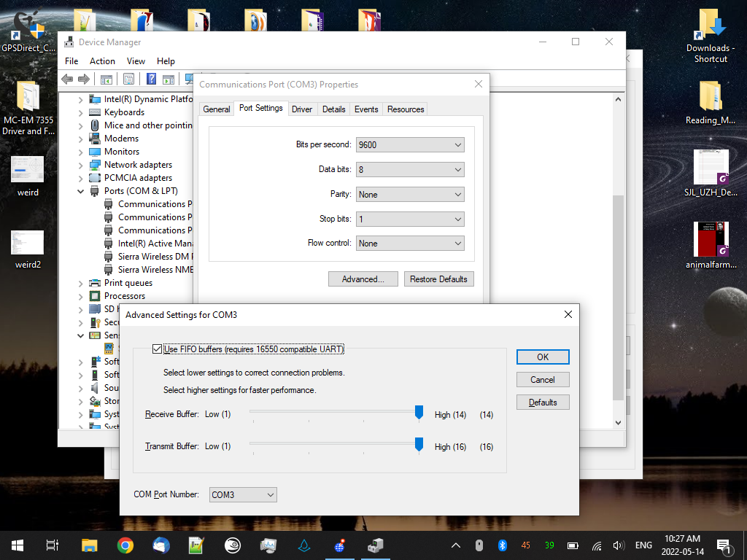This screenshot has width=747, height=560.
Task: Open Thunderbird from the taskbar
Action: (161, 545)
